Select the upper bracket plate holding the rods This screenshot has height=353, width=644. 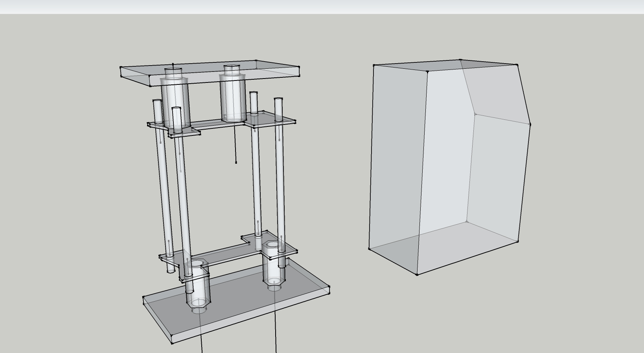coord(221,124)
